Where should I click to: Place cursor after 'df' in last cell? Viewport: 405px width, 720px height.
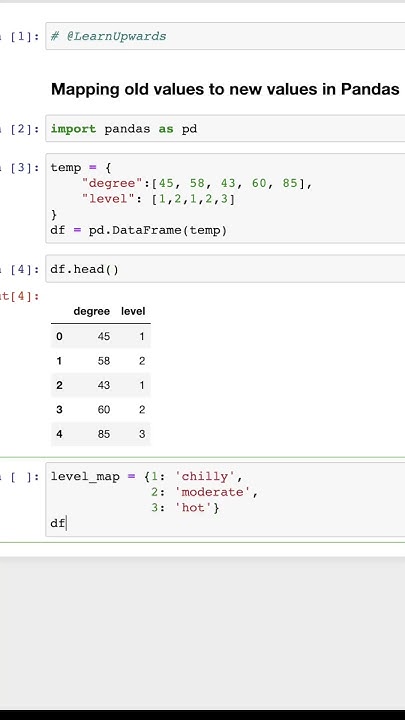[x=67, y=523]
